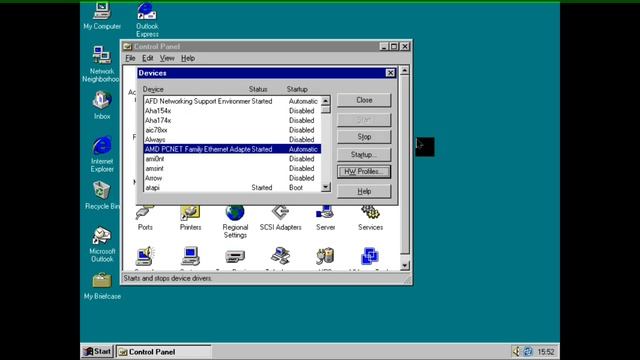This screenshot has height=360, width=640.
Task: Open Regional Settings globe icon
Action: pos(235,222)
